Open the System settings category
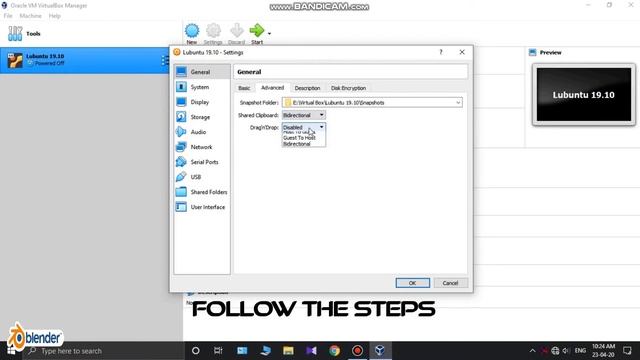The image size is (640, 360). pos(202,87)
